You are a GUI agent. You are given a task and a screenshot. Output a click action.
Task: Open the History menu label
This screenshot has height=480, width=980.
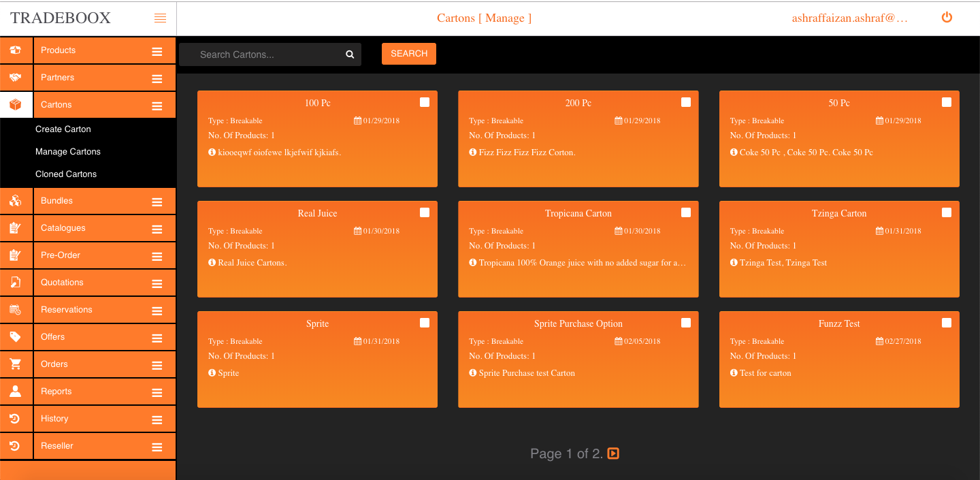[54, 419]
